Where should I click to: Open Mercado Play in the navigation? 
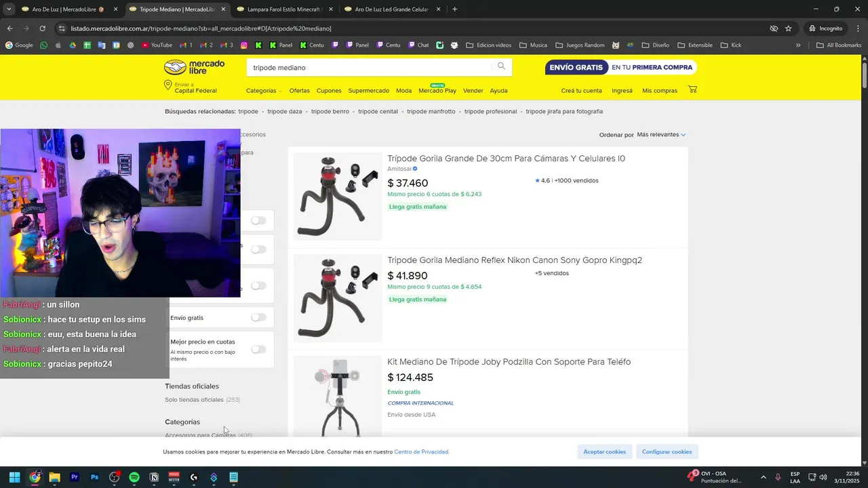click(437, 90)
